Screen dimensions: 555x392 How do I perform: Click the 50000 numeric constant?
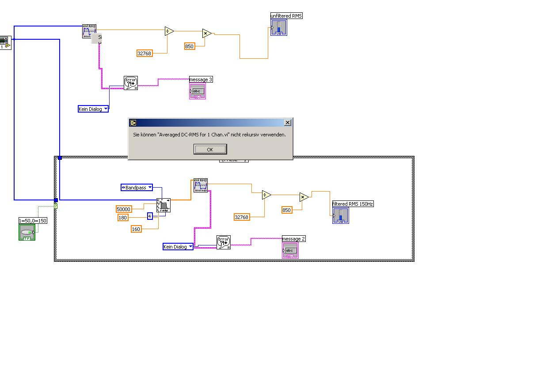pyautogui.click(x=123, y=209)
